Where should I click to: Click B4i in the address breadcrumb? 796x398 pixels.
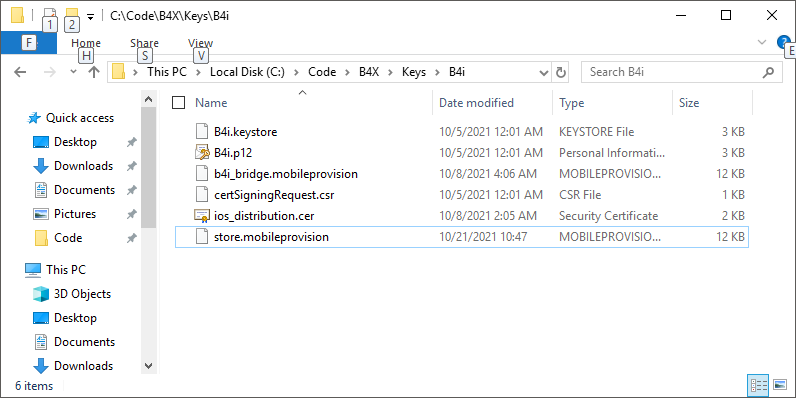pos(457,72)
